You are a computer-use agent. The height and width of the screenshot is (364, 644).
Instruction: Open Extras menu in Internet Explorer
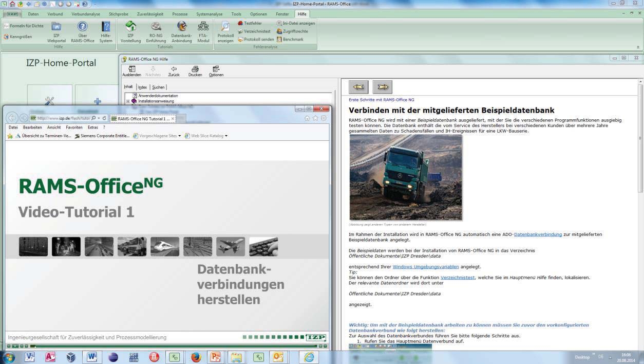pos(92,127)
